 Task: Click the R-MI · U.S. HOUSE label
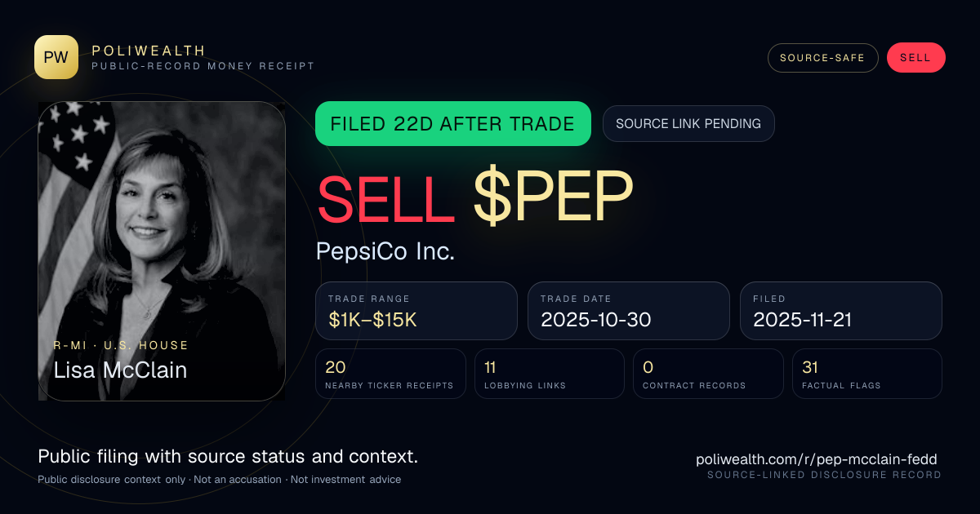click(x=121, y=346)
